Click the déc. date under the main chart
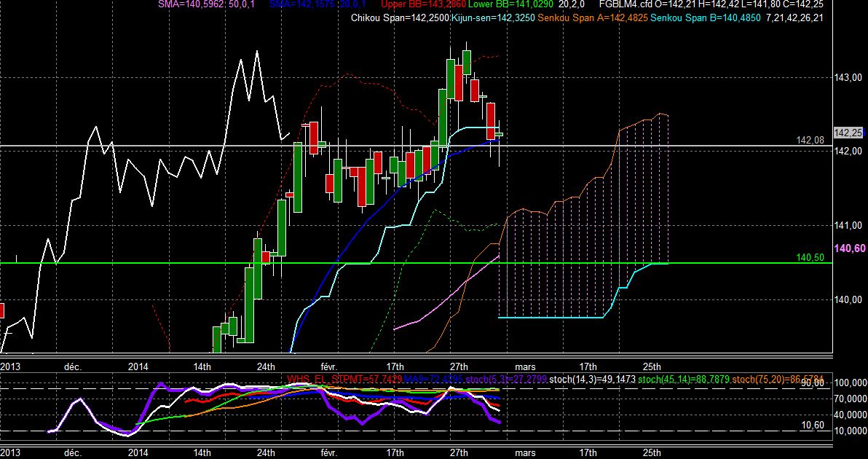Image resolution: width=868 pixels, height=459 pixels. tap(73, 366)
